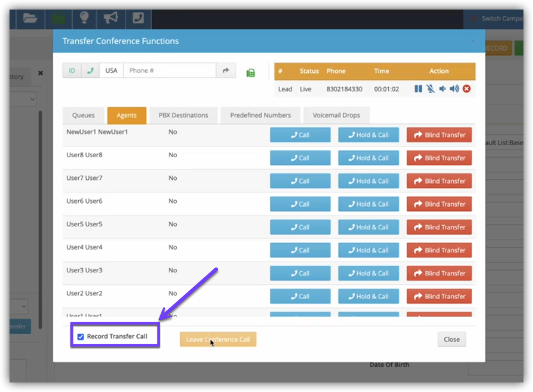The width and height of the screenshot is (533, 392).
Task: Click the megaphone icon in top toolbar
Action: (x=111, y=17)
